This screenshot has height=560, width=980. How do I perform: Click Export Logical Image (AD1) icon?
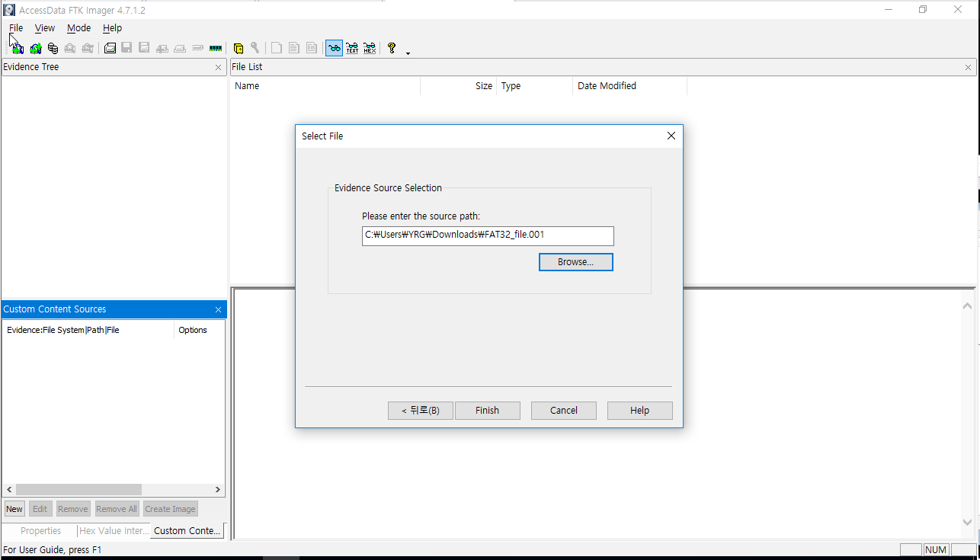[144, 48]
